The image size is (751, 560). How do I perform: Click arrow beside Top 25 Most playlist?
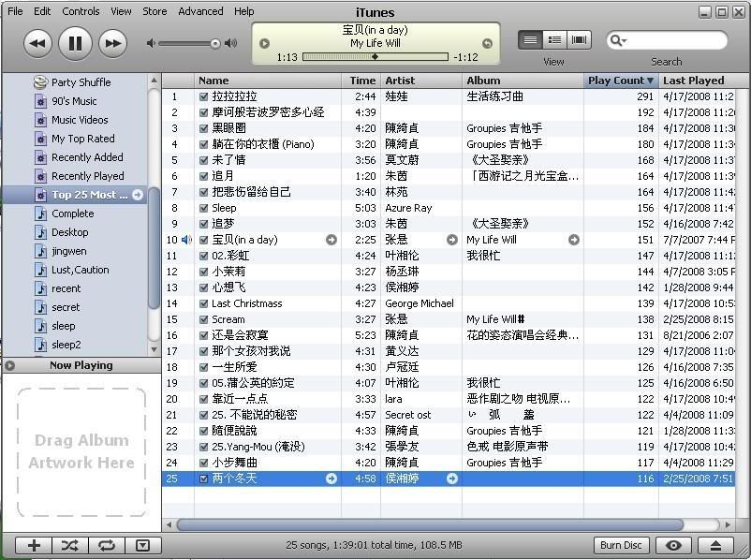(138, 195)
